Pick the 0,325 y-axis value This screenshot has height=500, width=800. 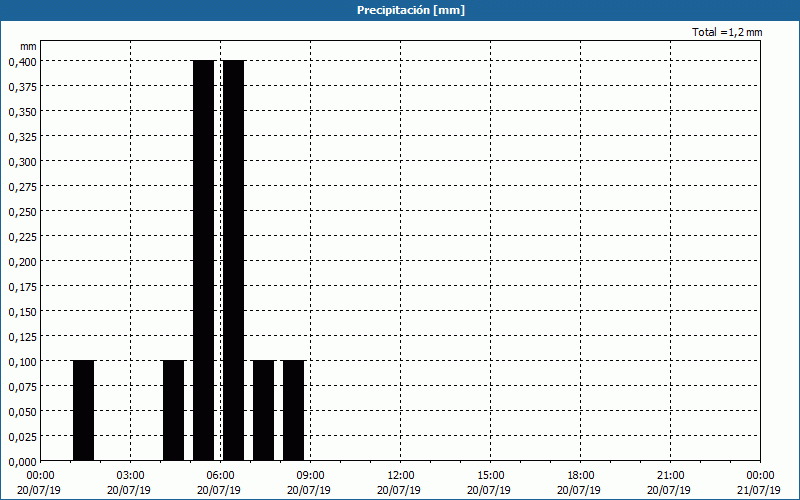click(22, 136)
